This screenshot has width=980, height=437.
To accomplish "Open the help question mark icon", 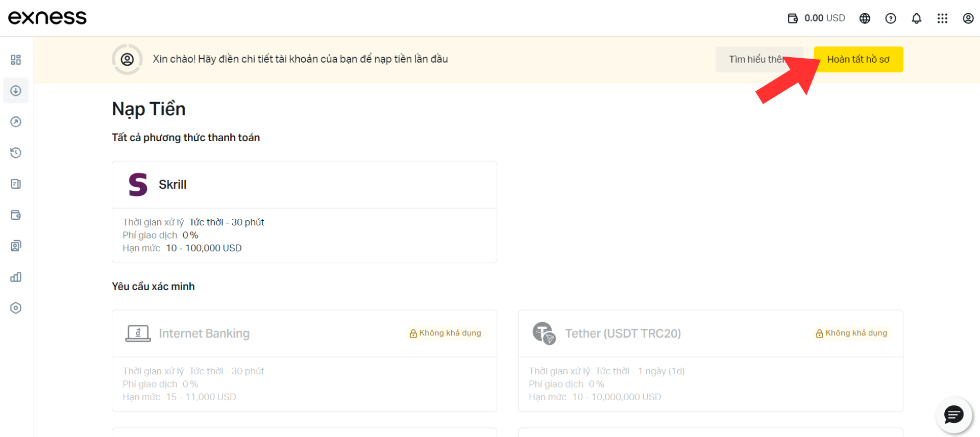I will [891, 18].
